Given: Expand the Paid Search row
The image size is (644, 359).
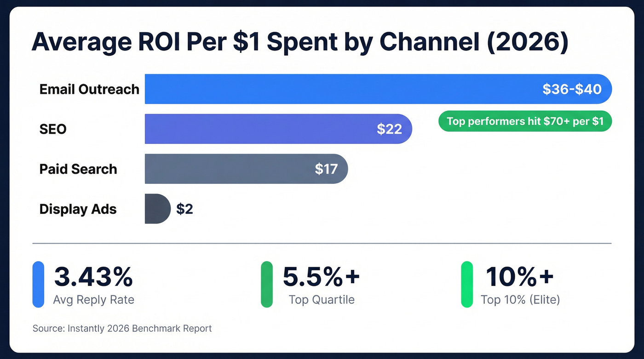Looking at the screenshot, I should click(x=78, y=169).
